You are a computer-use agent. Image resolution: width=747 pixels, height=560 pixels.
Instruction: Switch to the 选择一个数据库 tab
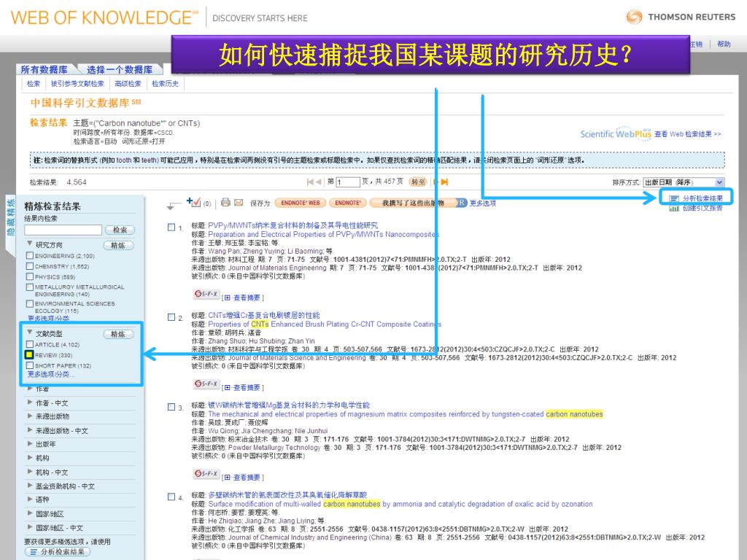click(x=119, y=70)
